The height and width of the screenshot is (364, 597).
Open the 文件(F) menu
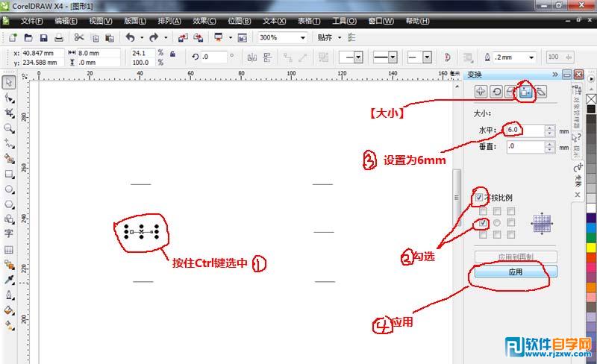(x=32, y=21)
